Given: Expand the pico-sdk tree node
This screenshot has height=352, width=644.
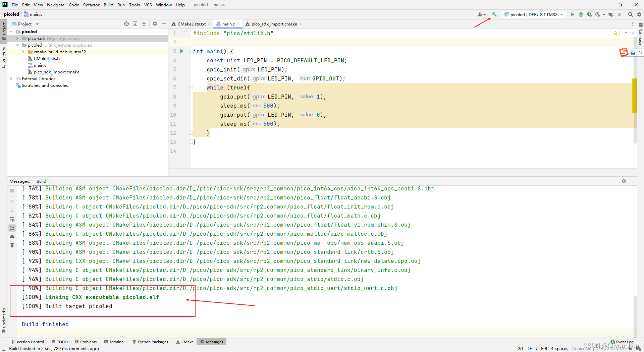Looking at the screenshot, I should click(17, 38).
